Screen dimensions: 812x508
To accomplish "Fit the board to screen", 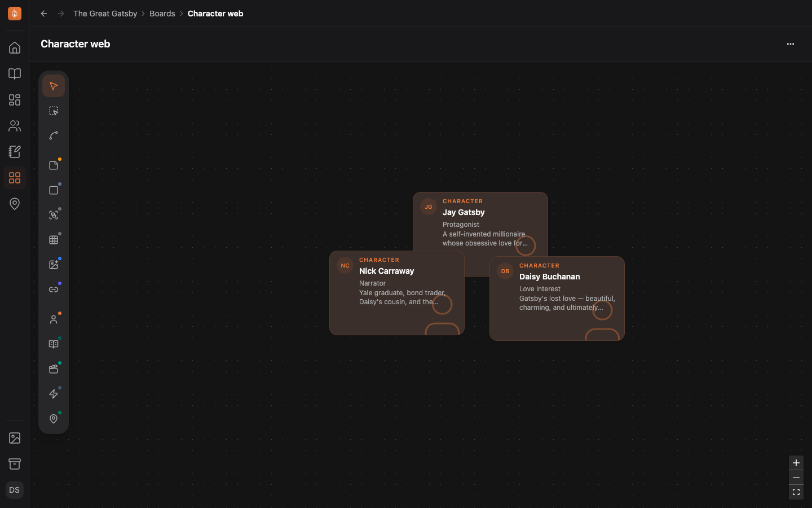I will pos(796,492).
